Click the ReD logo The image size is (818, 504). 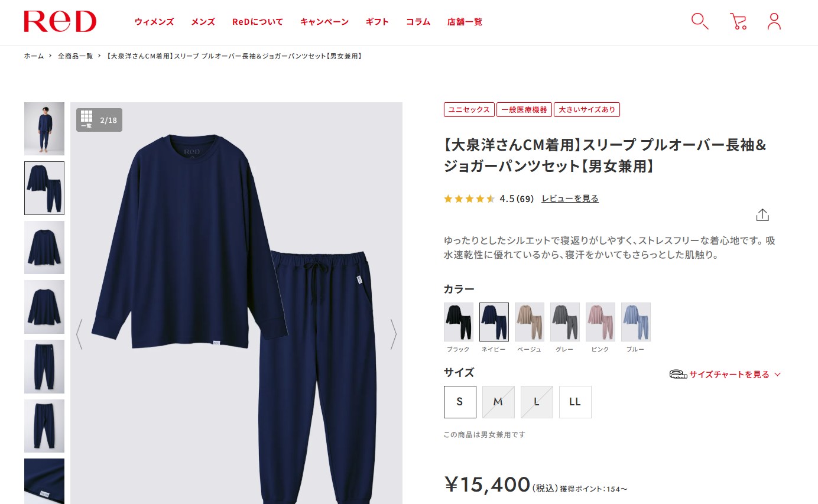(60, 22)
